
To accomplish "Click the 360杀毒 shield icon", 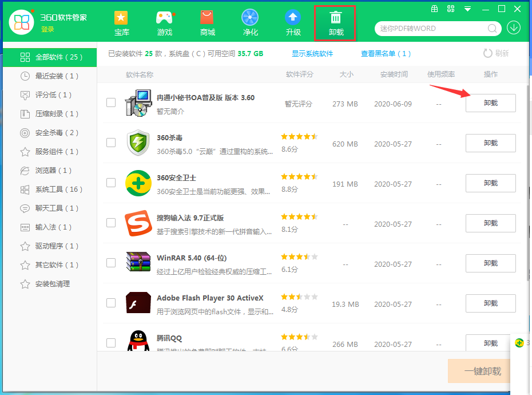I will 138,143.
